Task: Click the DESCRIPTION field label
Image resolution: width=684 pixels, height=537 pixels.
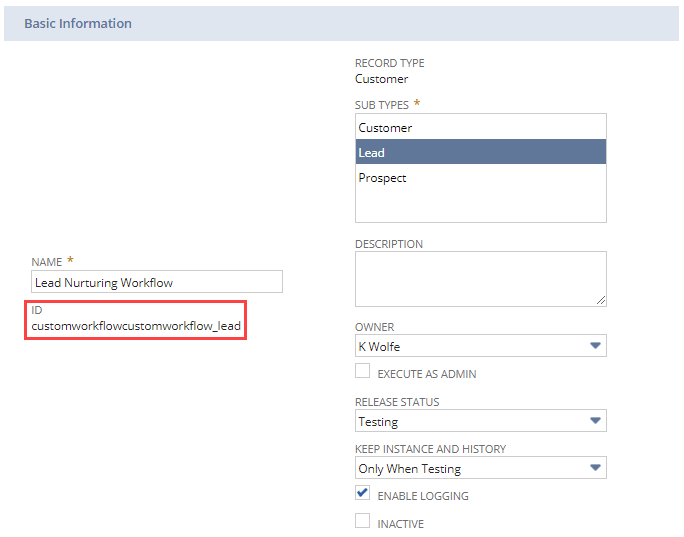Action: pos(389,244)
